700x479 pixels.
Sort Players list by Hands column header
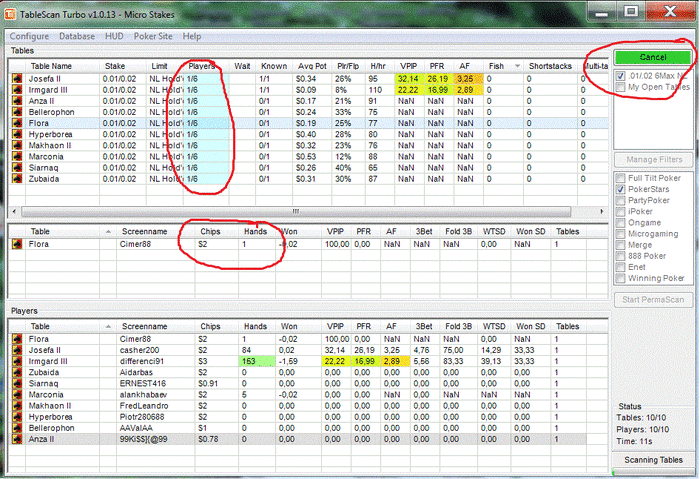pos(256,325)
